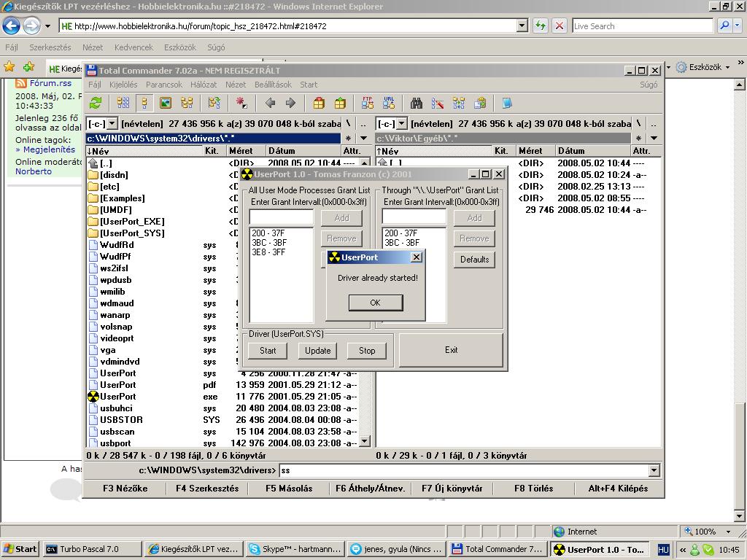This screenshot has height=560, width=747.
Task: Open the IE zoom level dropdown
Action: pos(729,532)
